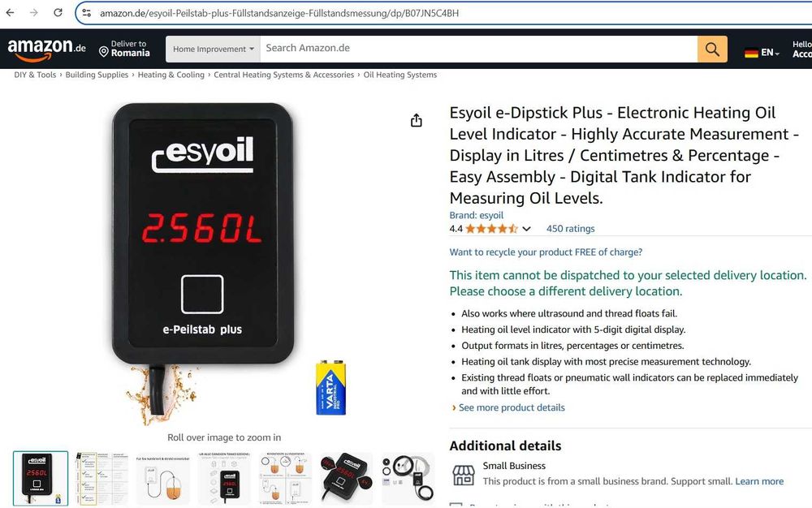Click the Deliver to Romania location icon

(104, 52)
